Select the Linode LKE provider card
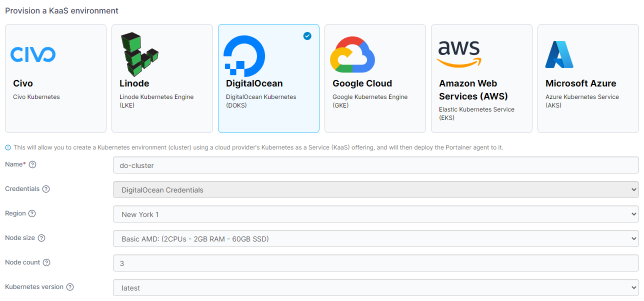Screen dimensions: 644x301 [x=162, y=78]
